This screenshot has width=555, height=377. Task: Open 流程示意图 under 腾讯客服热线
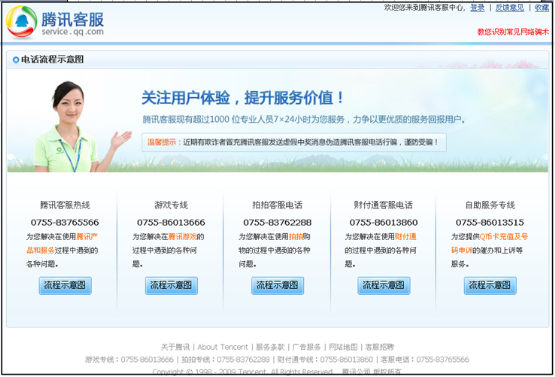pyautogui.click(x=65, y=285)
